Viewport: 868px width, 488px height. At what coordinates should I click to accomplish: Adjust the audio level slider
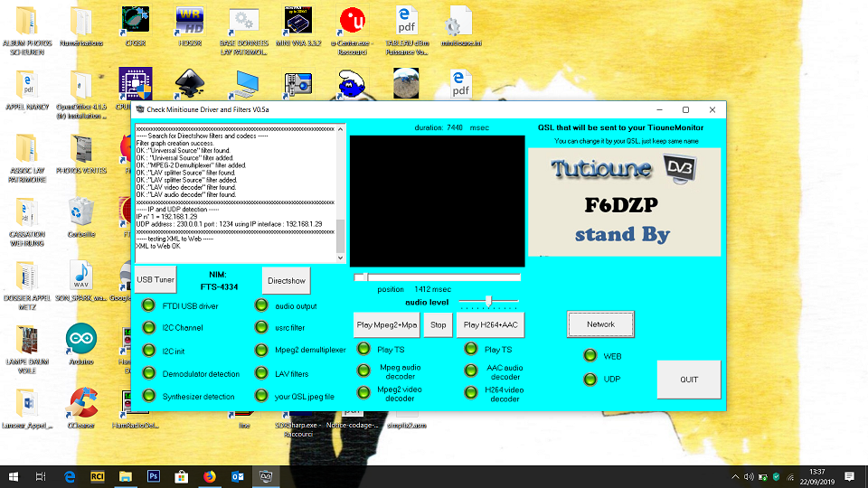tap(489, 301)
